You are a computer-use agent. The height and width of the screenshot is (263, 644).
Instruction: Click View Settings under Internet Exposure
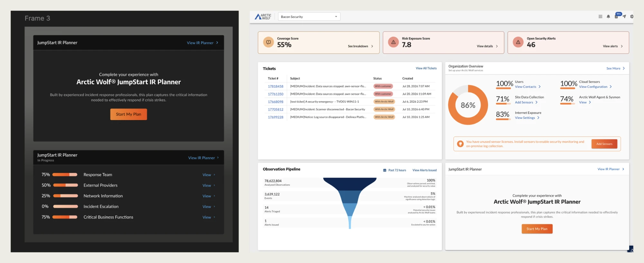point(525,118)
